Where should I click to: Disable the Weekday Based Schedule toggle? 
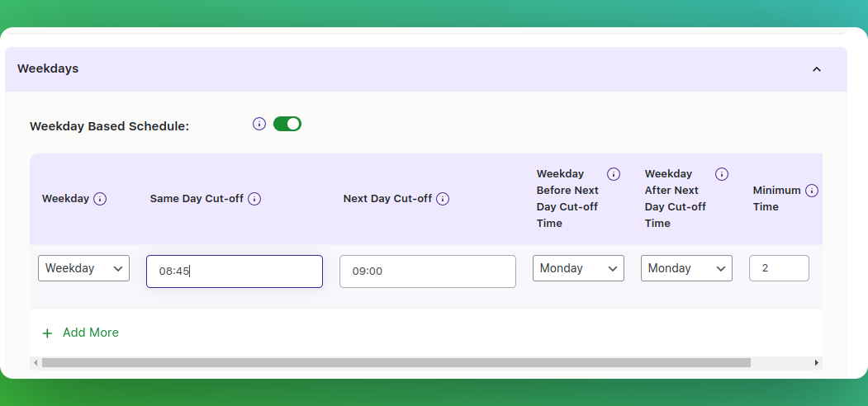287,124
